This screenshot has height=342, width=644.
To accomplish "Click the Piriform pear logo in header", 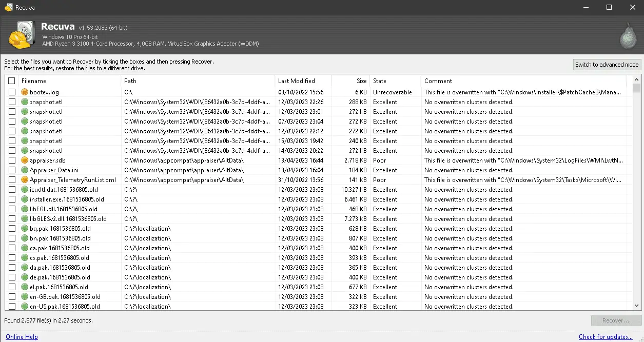I will [628, 35].
